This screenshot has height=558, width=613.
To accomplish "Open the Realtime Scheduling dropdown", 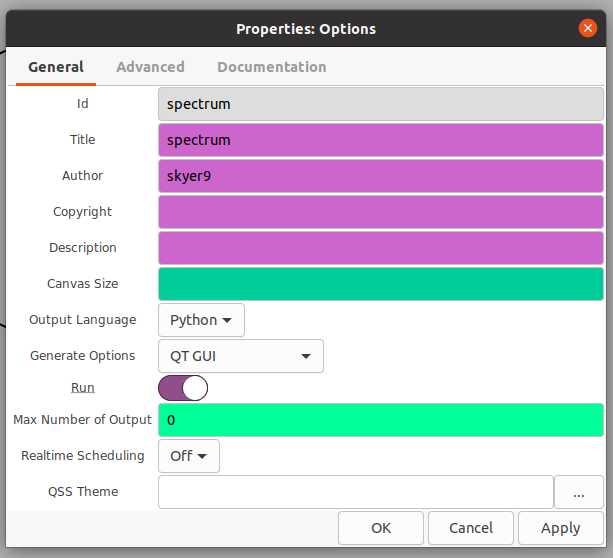I will (188, 456).
